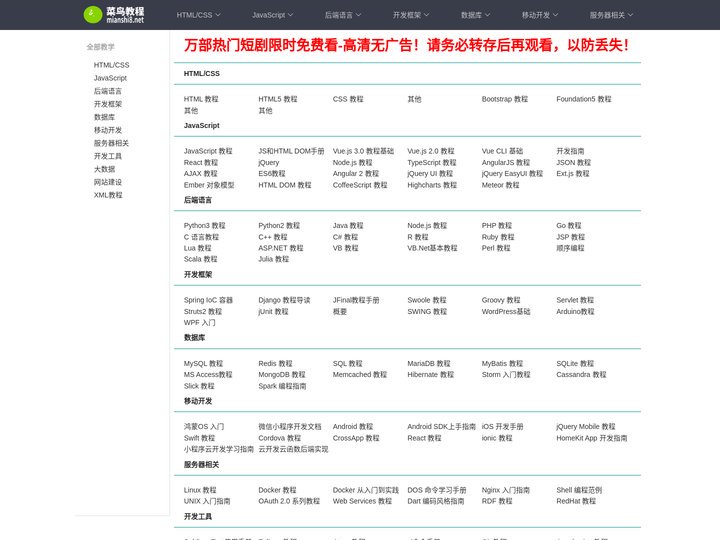
Task: Open the Foundation5 教程 link
Action: coord(584,99)
